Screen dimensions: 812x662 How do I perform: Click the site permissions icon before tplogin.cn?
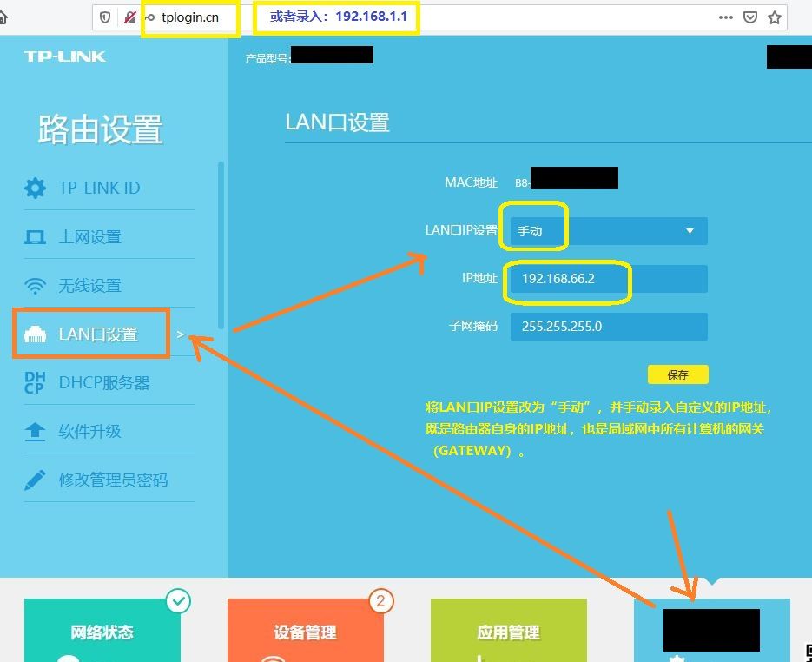click(x=149, y=17)
